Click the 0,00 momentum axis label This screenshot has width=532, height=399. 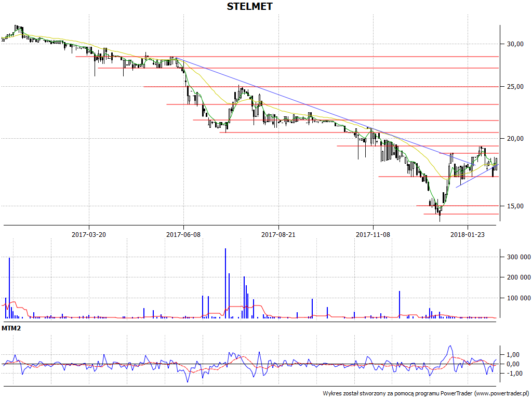tap(513, 364)
